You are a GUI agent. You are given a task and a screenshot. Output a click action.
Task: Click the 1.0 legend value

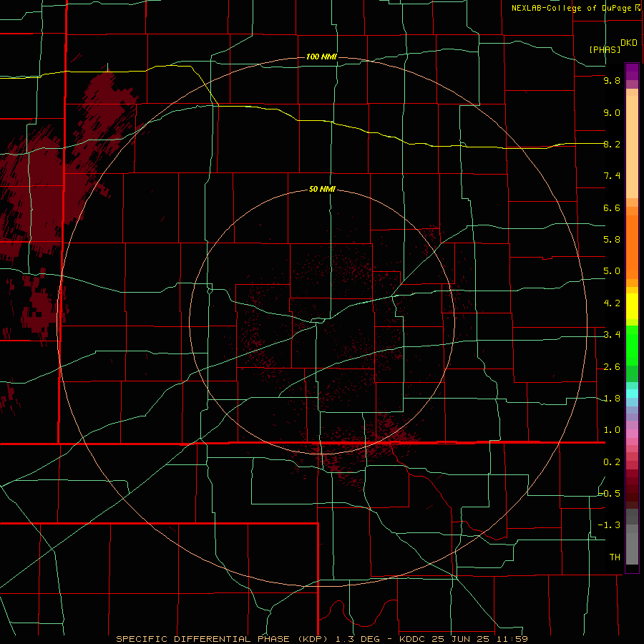(x=612, y=430)
